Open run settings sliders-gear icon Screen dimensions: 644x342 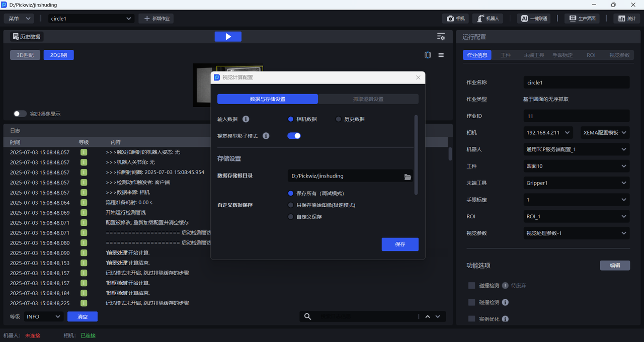click(441, 37)
